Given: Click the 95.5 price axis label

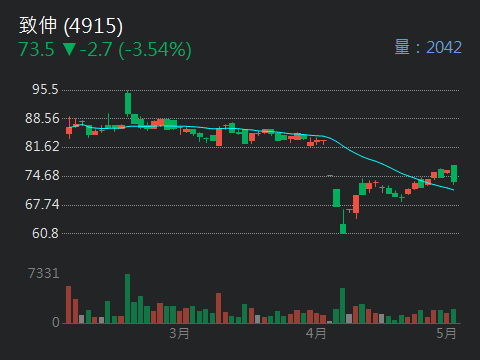Looking at the screenshot, I should (x=45, y=89).
